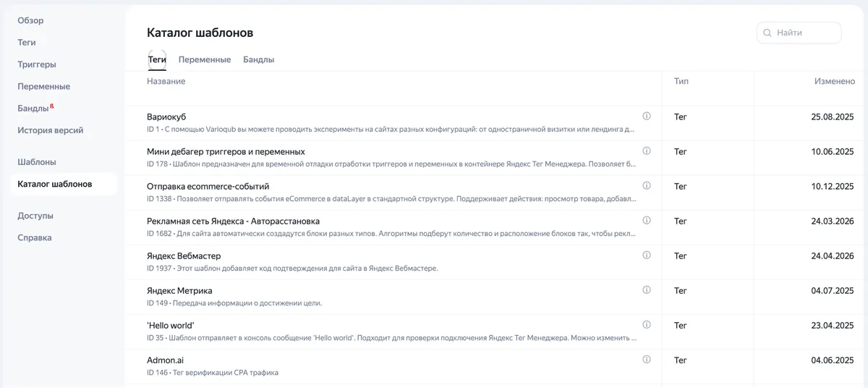
Task: Click the ID 146 description text
Action: click(213, 373)
